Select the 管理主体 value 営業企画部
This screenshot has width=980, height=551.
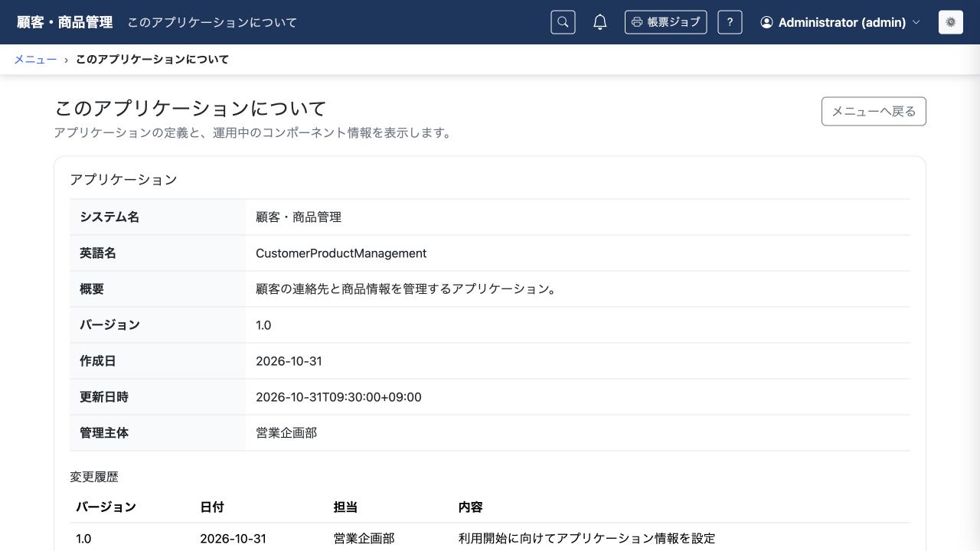tap(286, 432)
